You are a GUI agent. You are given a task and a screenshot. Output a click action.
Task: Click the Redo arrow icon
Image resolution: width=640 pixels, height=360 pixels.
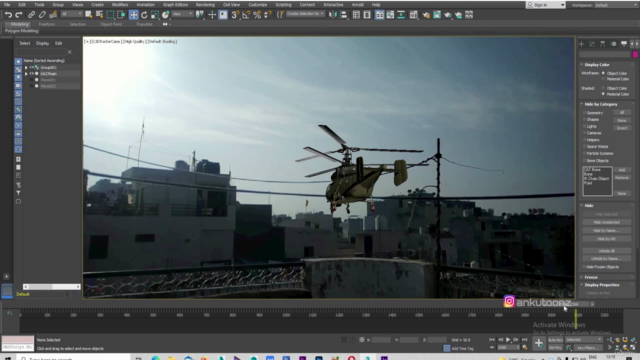tap(19, 15)
